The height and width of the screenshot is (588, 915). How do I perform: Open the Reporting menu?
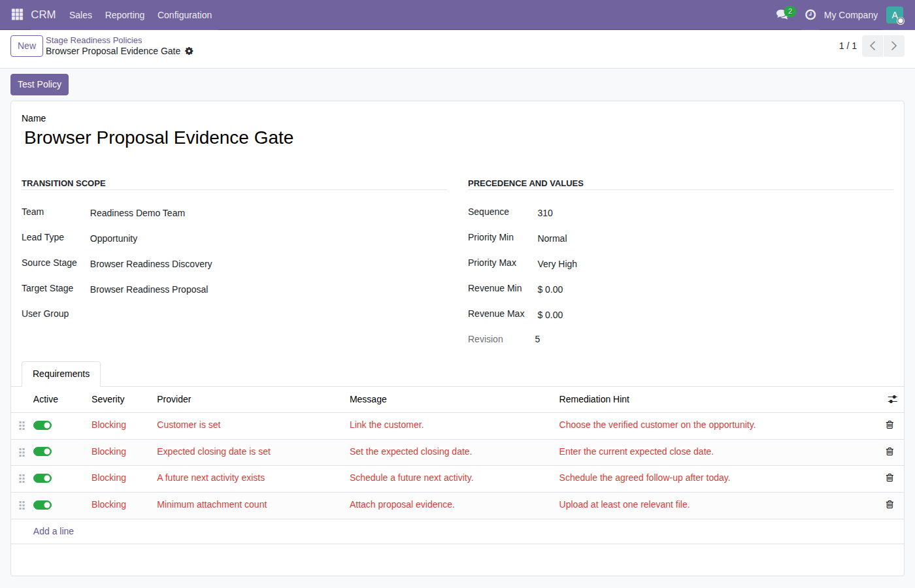(x=125, y=14)
